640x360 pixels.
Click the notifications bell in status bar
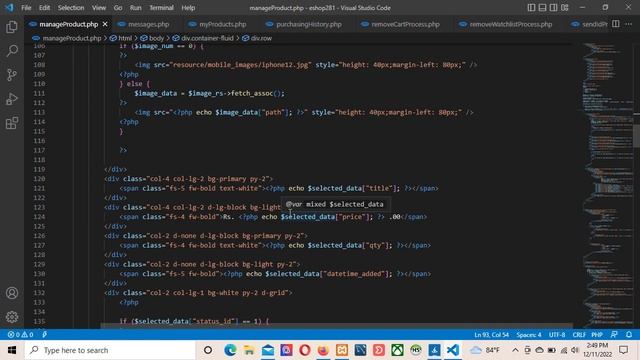coord(629,335)
